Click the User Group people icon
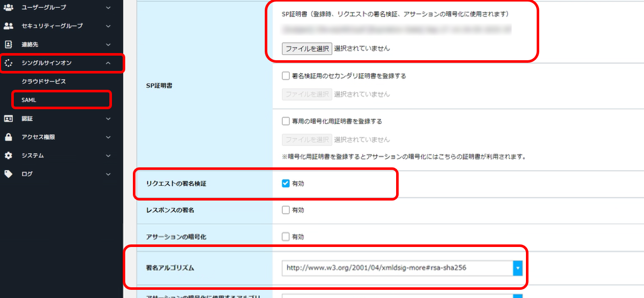The width and height of the screenshot is (644, 298). tap(8, 7)
